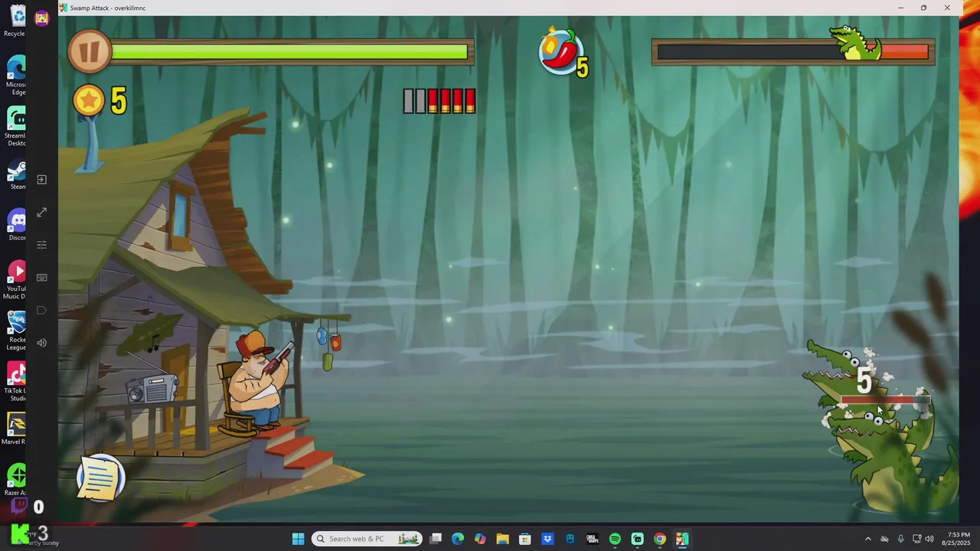Open Spotify from the taskbar
980x551 pixels.
[615, 539]
